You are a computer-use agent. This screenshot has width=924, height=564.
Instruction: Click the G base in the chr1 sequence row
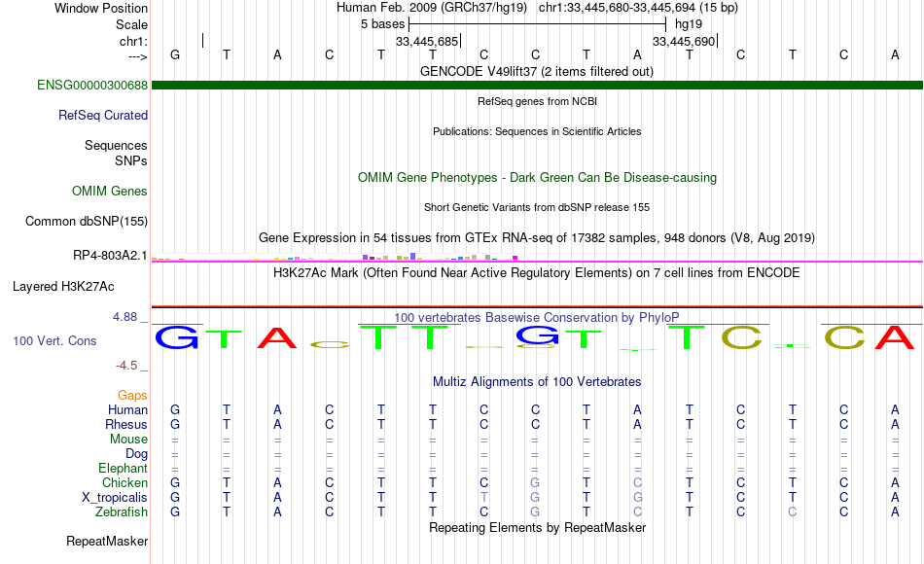click(x=175, y=54)
